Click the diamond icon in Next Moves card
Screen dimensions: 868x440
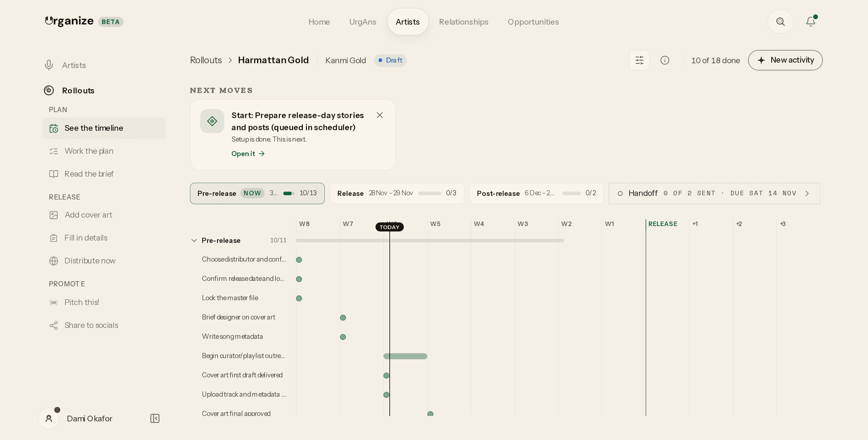(x=212, y=121)
